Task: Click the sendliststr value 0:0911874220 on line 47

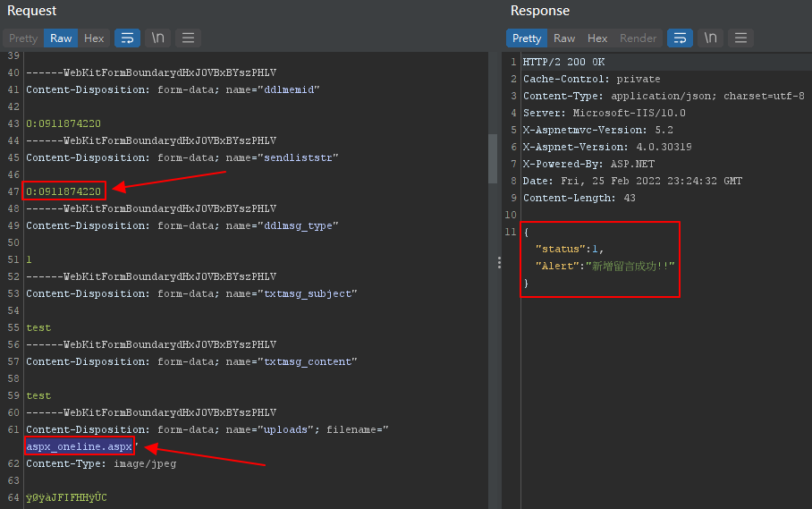Action: coord(63,191)
